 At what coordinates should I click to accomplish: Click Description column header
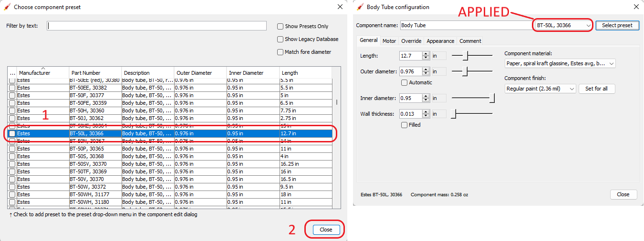tap(148, 73)
